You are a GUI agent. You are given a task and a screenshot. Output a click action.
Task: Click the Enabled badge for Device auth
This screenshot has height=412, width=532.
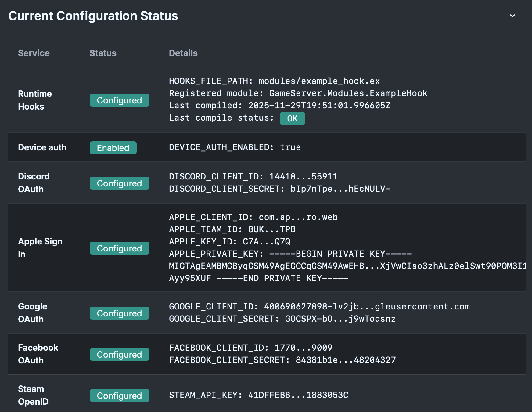point(113,148)
